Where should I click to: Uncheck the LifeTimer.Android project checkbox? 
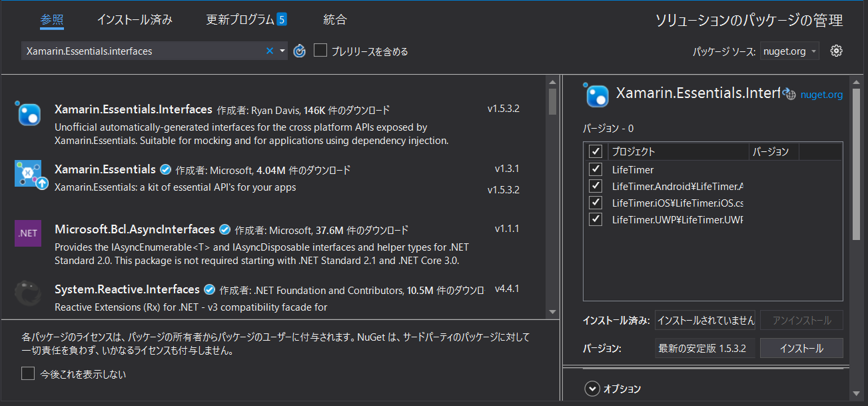click(x=595, y=185)
